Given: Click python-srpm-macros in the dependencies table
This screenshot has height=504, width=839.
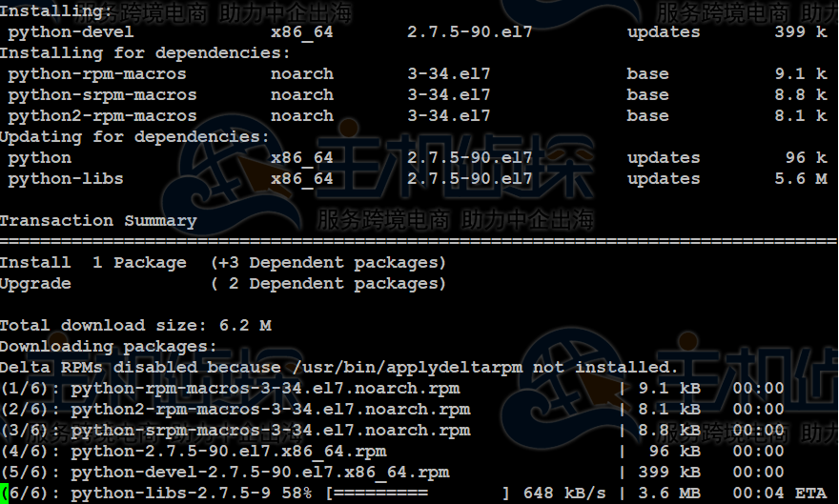Looking at the screenshot, I should coord(102,95).
